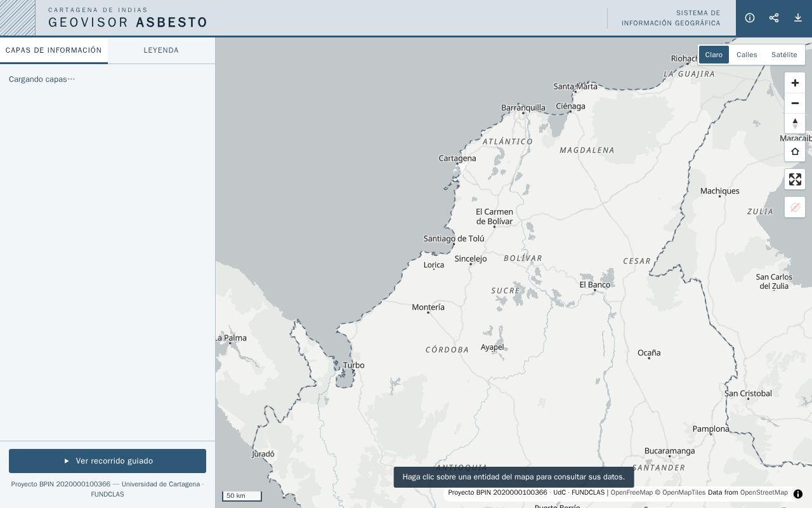Click the Bucaramanga city label

click(x=669, y=451)
